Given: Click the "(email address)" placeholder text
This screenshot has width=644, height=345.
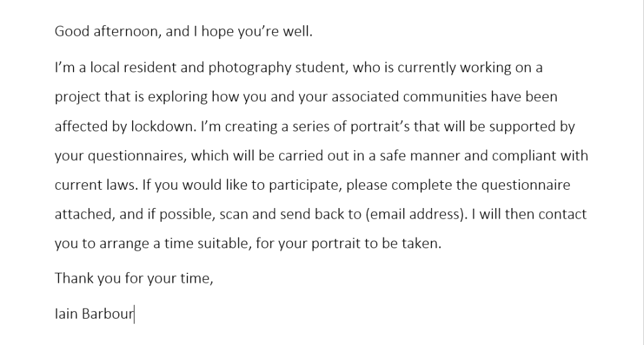Looking at the screenshot, I should 415,214.
